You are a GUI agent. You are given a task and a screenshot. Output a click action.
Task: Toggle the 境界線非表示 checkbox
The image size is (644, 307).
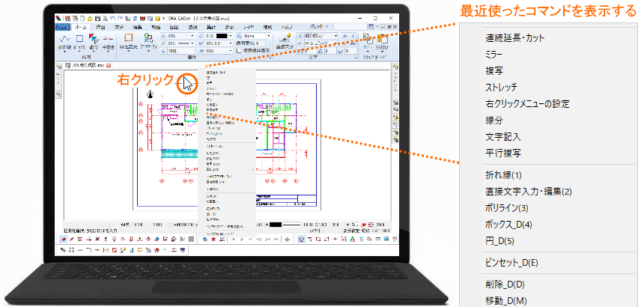coord(239,49)
